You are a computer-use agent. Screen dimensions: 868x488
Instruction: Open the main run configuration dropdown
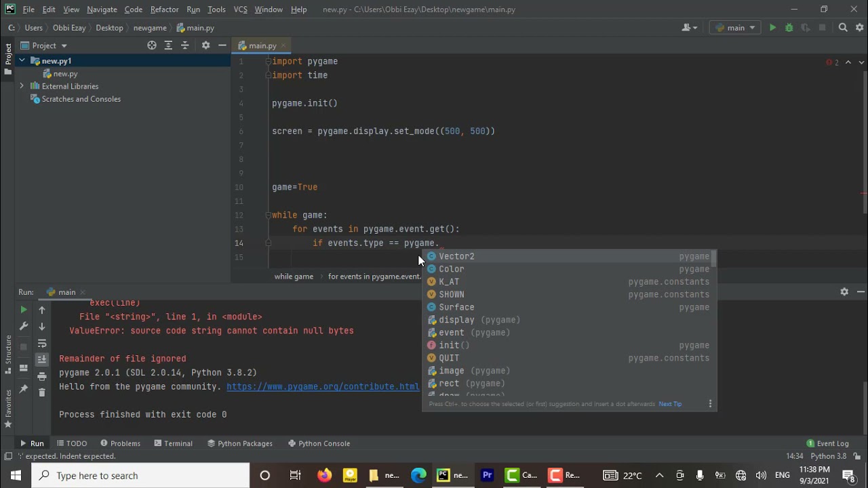coord(735,28)
